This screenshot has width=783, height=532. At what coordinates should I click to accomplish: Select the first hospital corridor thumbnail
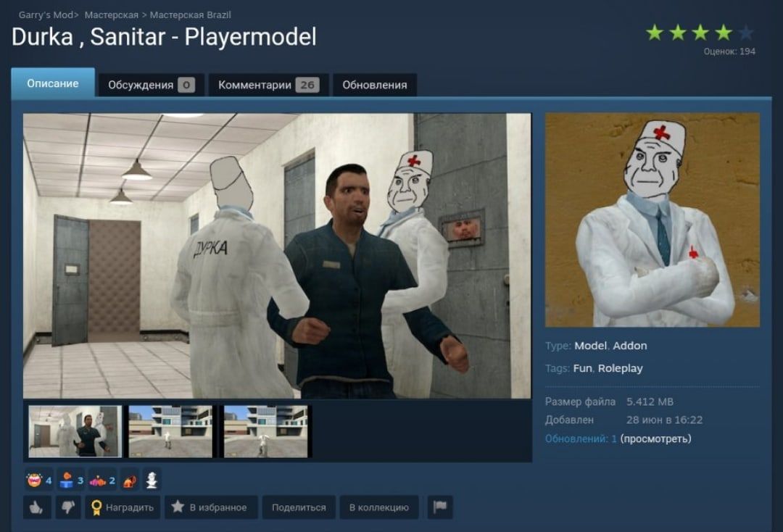pyautogui.click(x=75, y=431)
